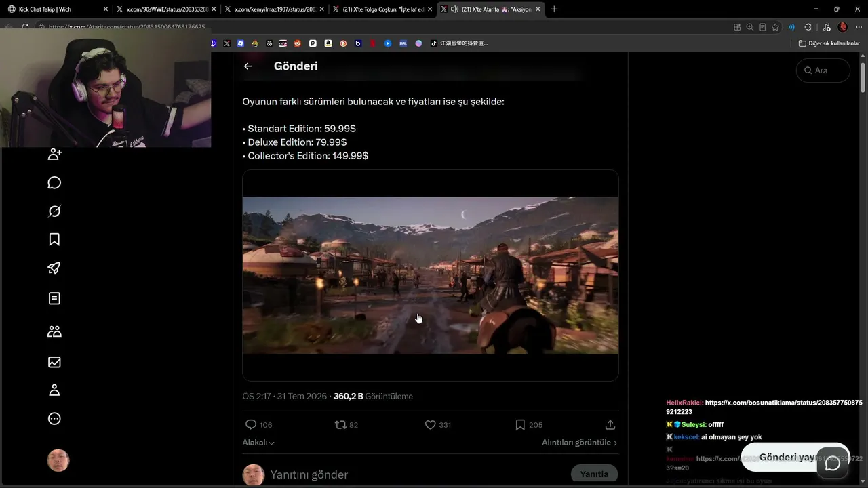868x488 pixels.
Task: Click the Suleysi username in chat overlay
Action: pyautogui.click(x=693, y=425)
